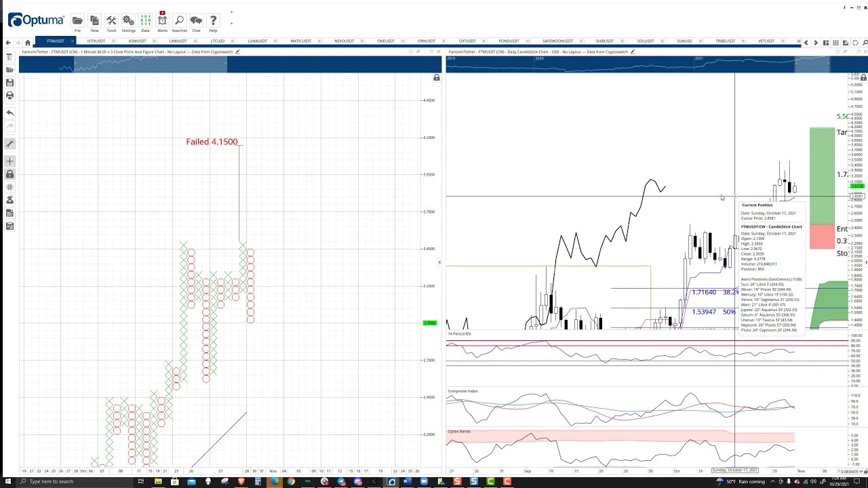
Task: Close the LINKUSDT tab
Action: 194,41
